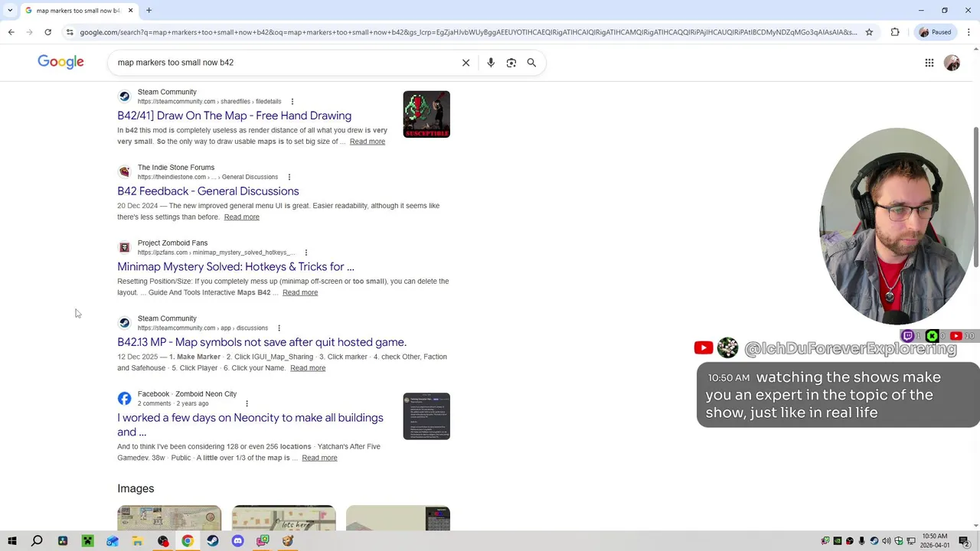The image size is (980, 551).
Task: Switch to Steam from the taskbar
Action: (x=213, y=541)
